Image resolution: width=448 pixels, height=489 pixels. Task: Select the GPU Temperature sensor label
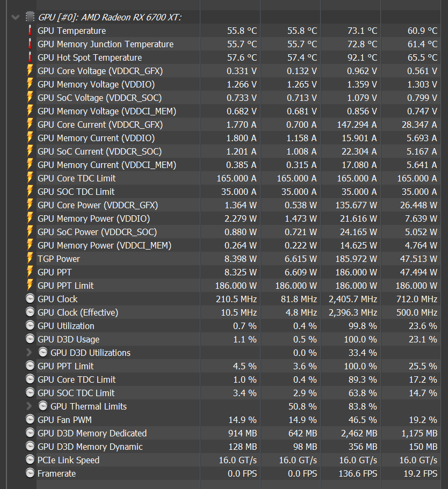pos(72,31)
